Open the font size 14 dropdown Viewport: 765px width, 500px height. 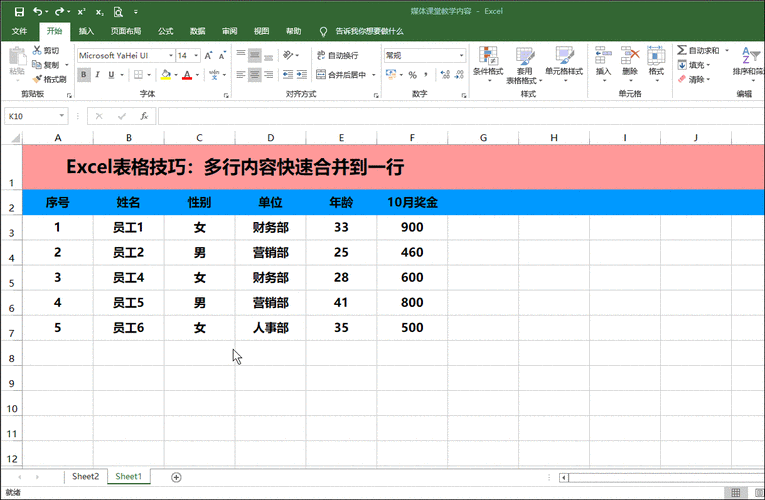pos(196,56)
